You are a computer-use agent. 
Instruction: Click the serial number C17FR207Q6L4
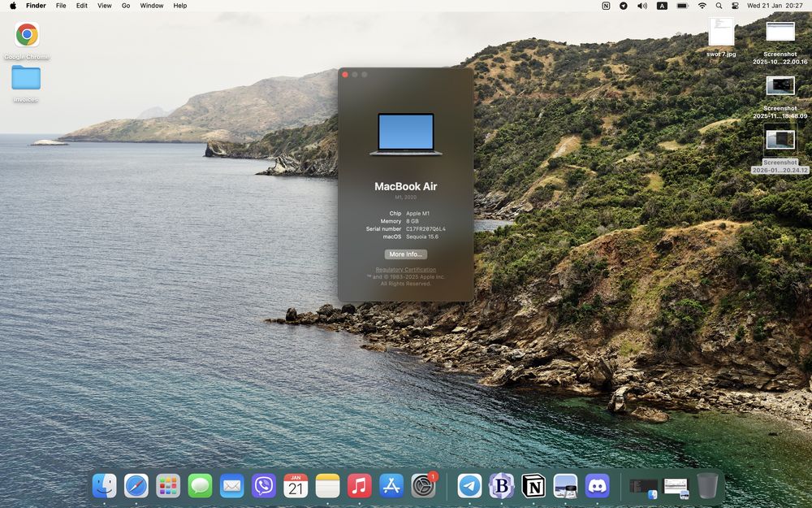[425, 228]
